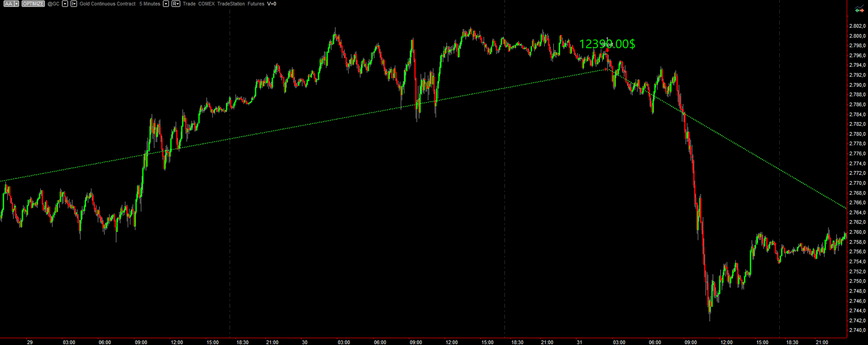Open the dropdown arrow beside AA
The height and width of the screenshot is (345, 868).
[17, 4]
